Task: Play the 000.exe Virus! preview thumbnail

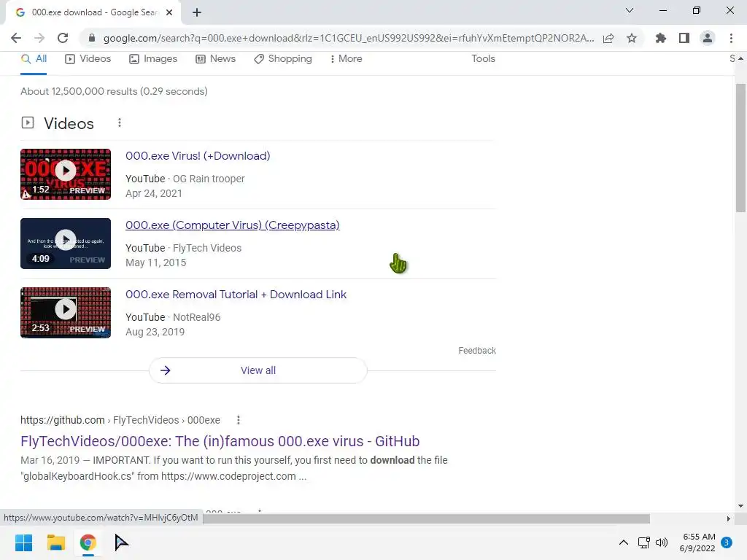Action: (66, 174)
